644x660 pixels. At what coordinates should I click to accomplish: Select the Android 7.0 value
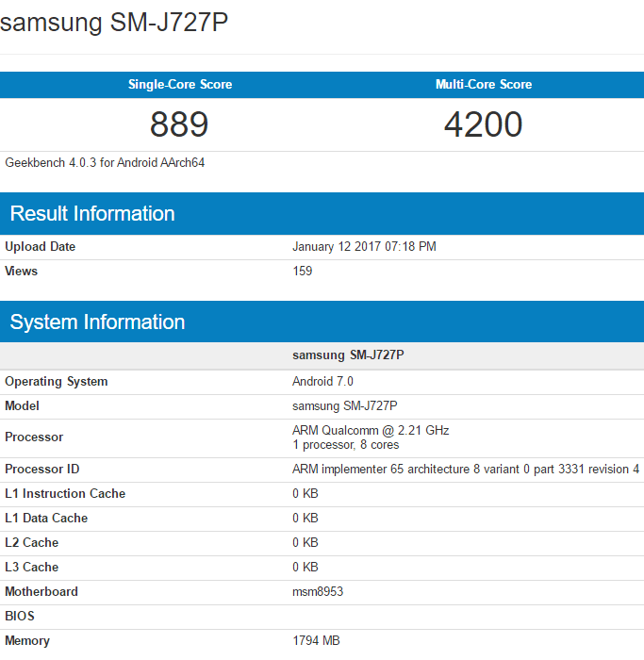(x=322, y=381)
